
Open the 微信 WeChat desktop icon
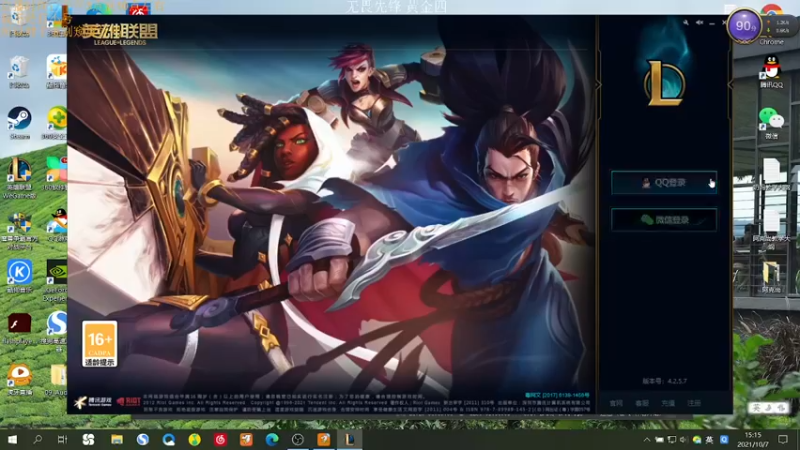click(771, 123)
